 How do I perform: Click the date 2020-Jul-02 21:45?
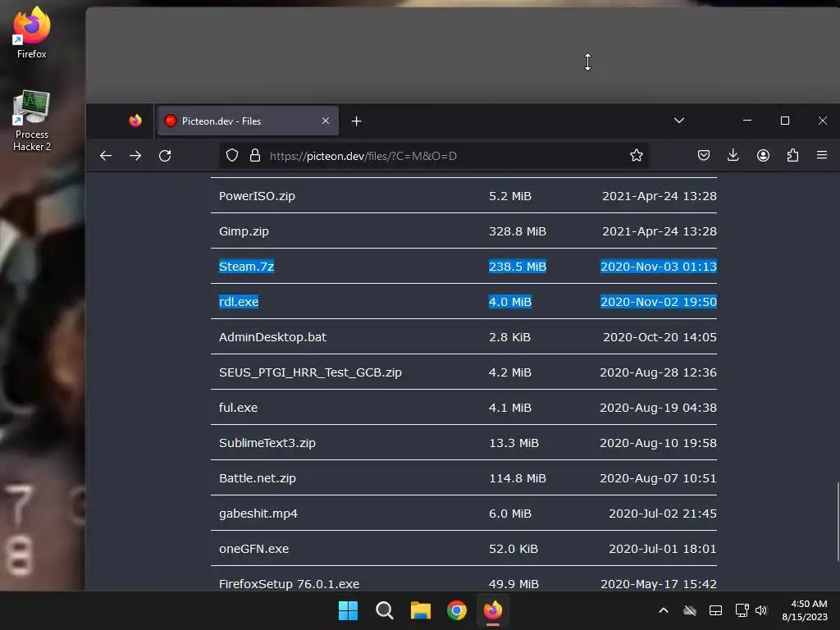click(662, 514)
